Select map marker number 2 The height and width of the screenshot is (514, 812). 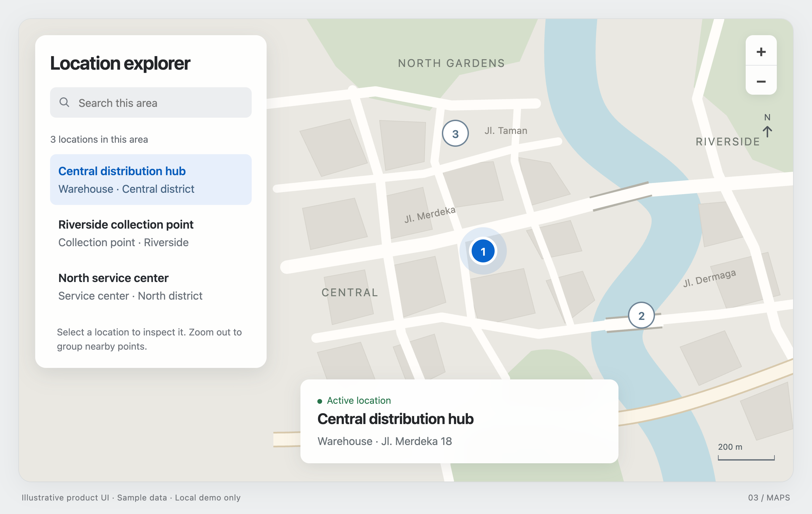(641, 315)
